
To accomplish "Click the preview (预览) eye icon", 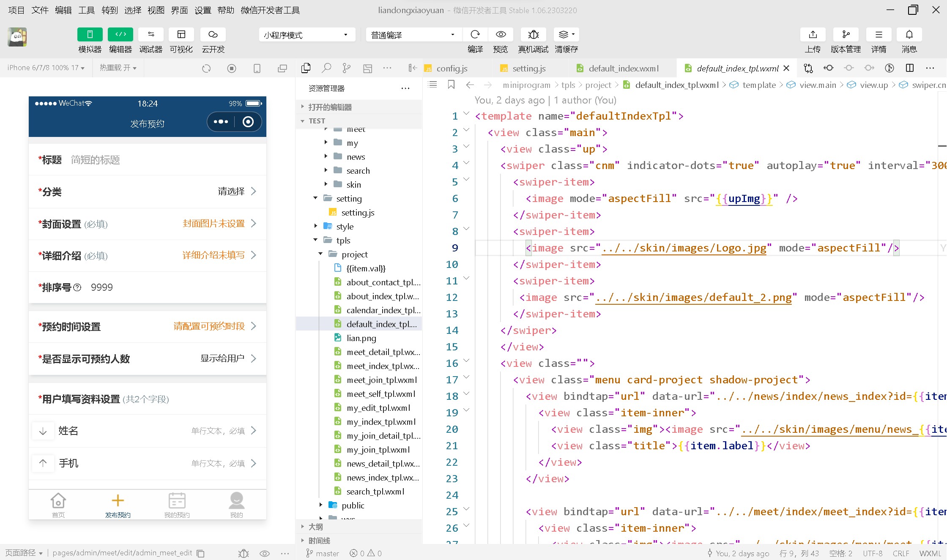I will (501, 35).
